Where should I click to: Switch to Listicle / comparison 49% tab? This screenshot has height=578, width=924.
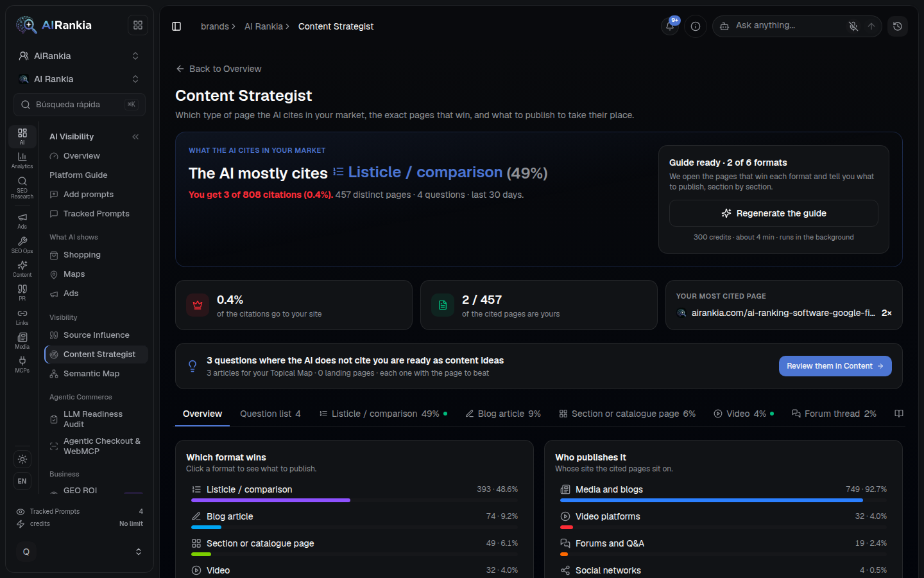pyautogui.click(x=384, y=414)
